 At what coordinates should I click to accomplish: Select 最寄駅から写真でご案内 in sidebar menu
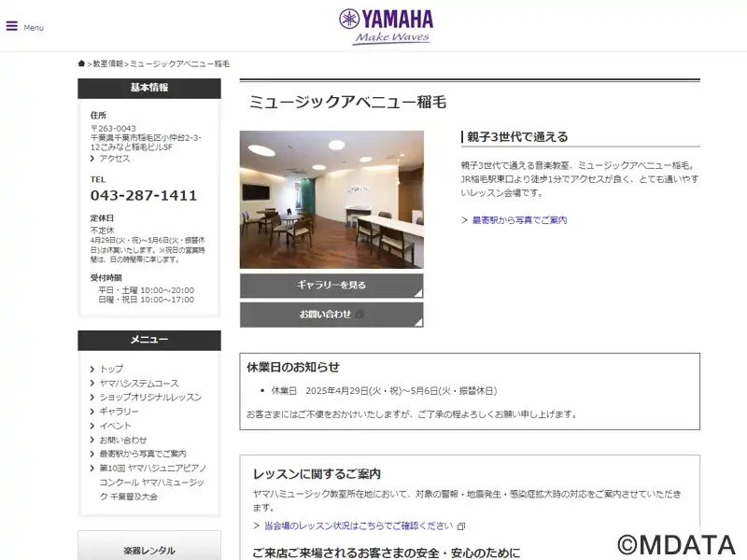[143, 454]
